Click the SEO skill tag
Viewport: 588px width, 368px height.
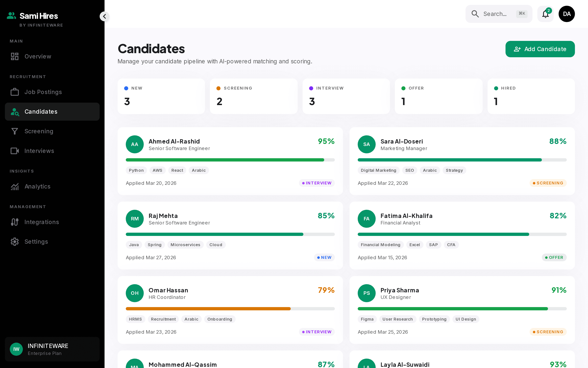coord(409,170)
